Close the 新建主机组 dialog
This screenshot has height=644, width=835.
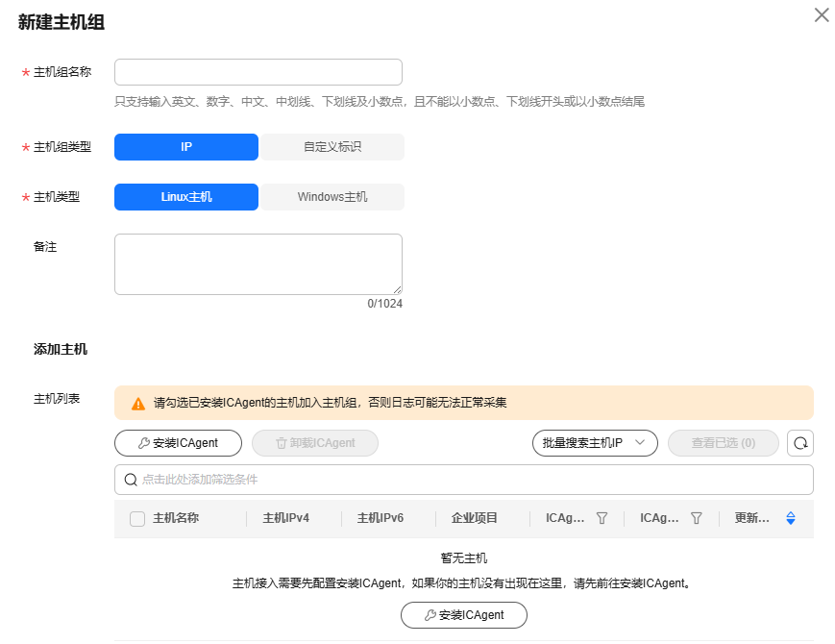click(x=822, y=15)
